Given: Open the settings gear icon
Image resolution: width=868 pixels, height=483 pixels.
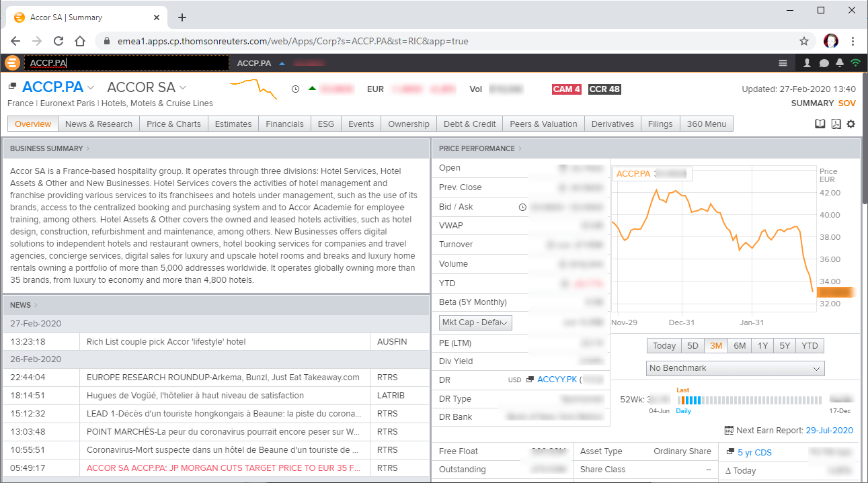Looking at the screenshot, I should (851, 124).
